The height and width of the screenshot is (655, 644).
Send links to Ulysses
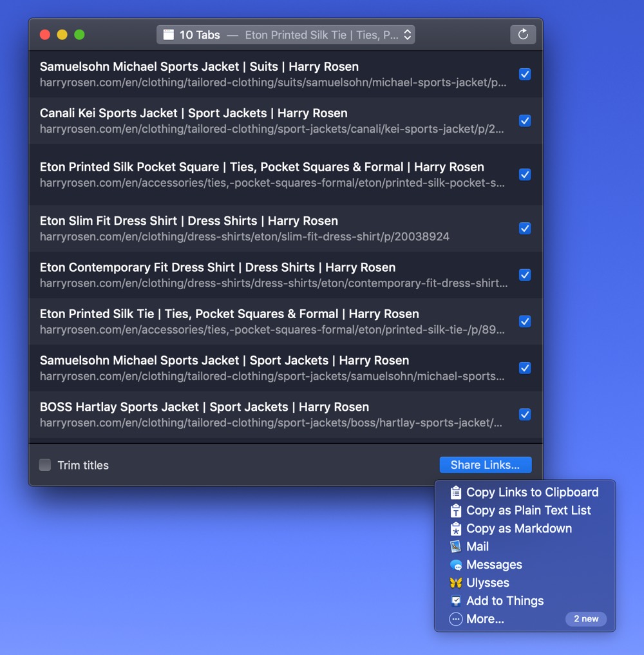[525, 583]
